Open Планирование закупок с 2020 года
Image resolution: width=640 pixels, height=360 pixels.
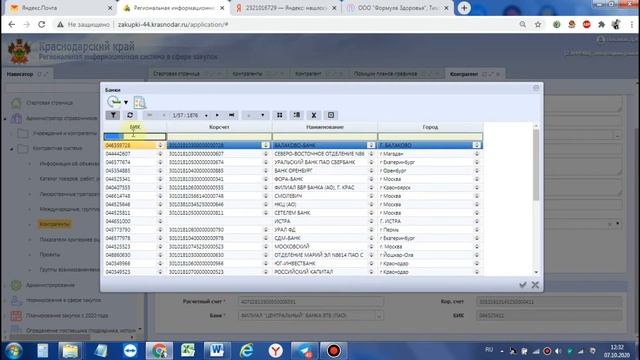67,316
